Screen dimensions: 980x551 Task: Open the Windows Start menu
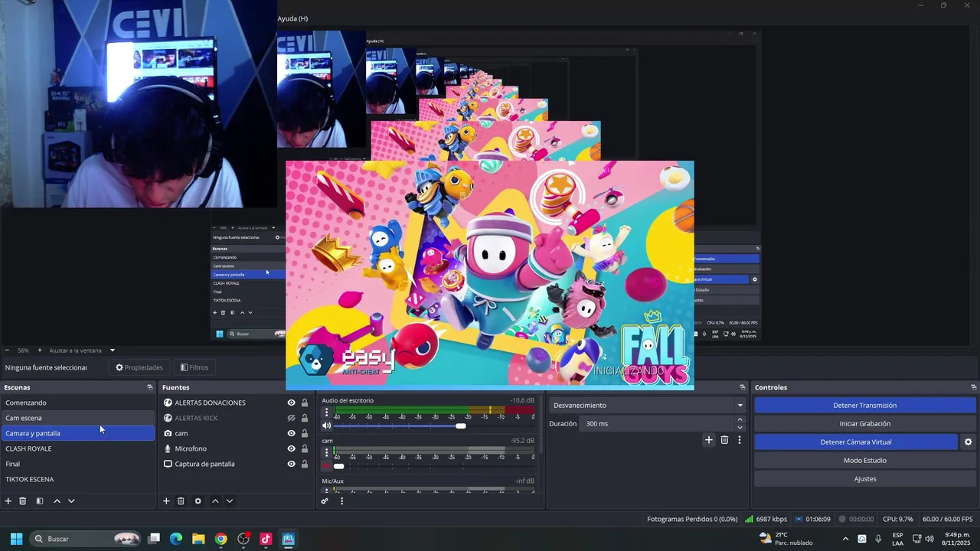pyautogui.click(x=16, y=539)
